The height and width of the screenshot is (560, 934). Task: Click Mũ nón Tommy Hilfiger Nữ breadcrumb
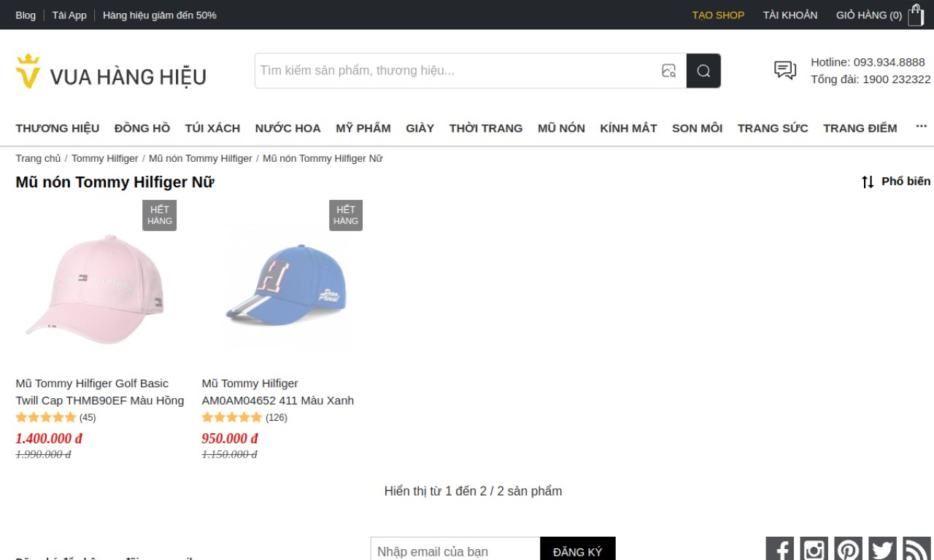click(323, 158)
